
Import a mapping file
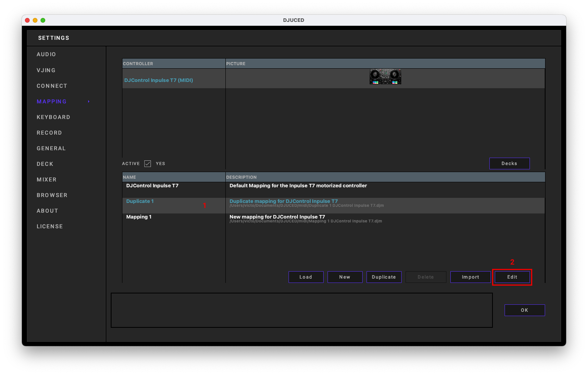point(470,277)
